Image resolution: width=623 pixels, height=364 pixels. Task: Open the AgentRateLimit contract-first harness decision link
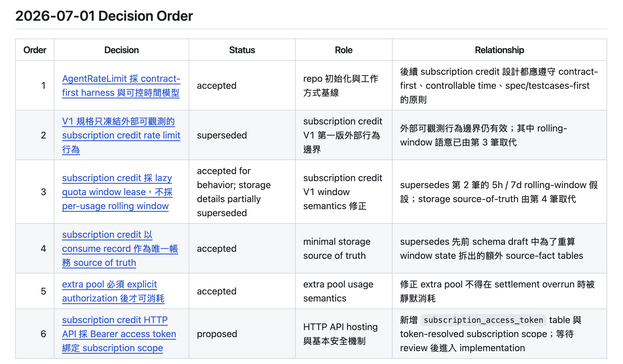121,86
